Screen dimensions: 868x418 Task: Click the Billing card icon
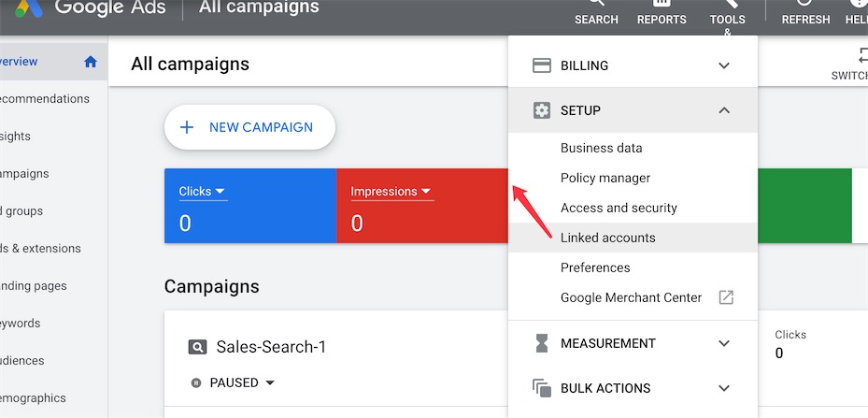click(541, 65)
